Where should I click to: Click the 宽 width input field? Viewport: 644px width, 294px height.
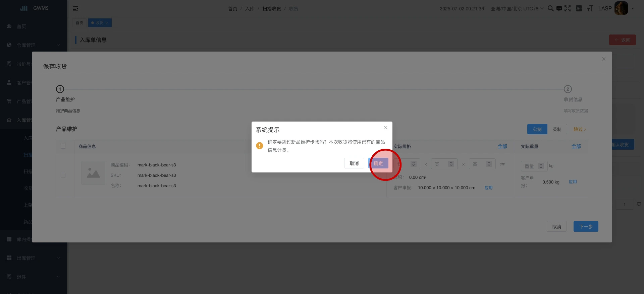[440, 164]
